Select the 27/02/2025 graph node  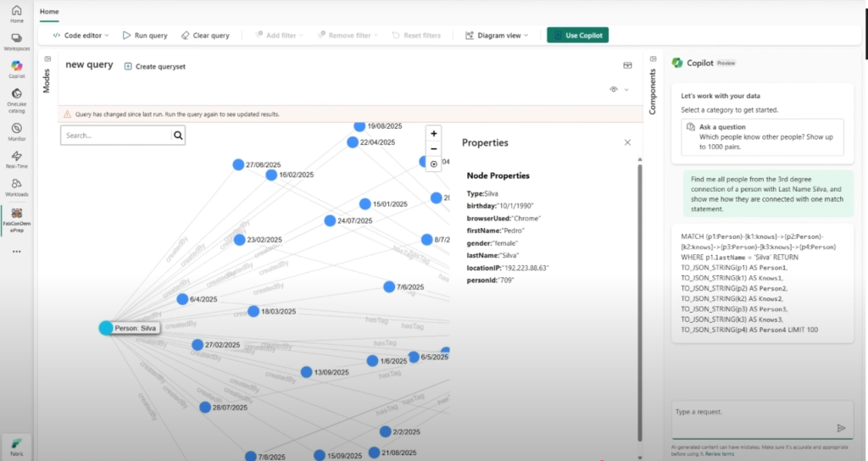click(197, 345)
